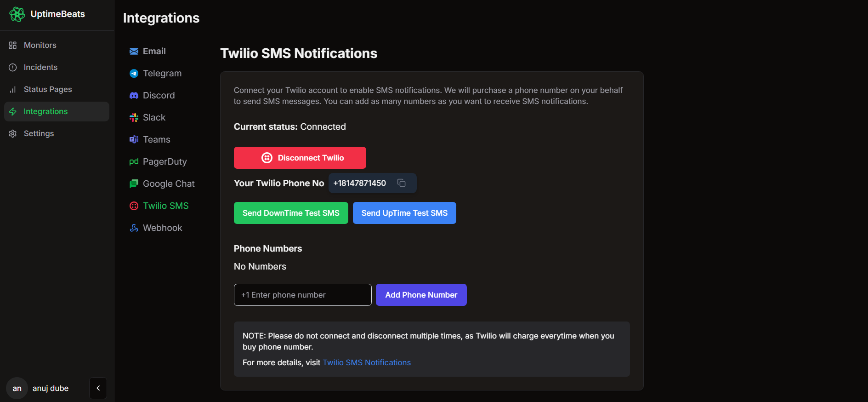Select the Telegram integration icon

[133, 73]
